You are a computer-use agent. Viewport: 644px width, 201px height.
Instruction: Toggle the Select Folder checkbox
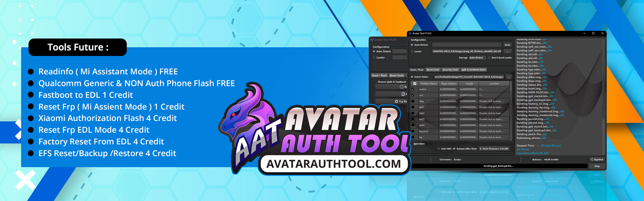tap(412, 77)
